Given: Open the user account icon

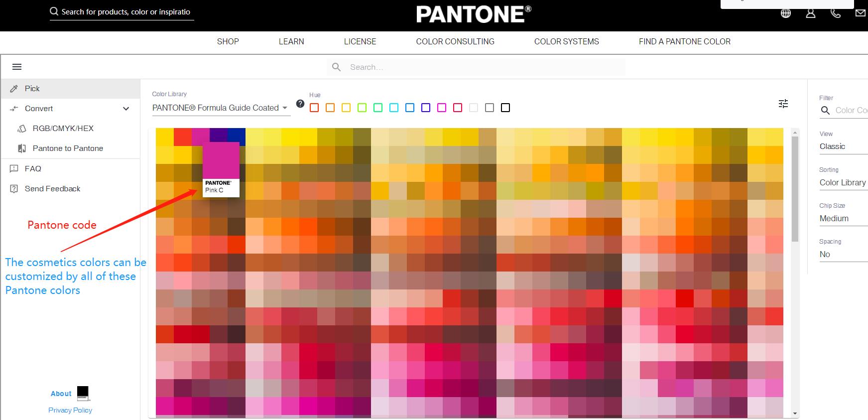Looking at the screenshot, I should pos(811,13).
